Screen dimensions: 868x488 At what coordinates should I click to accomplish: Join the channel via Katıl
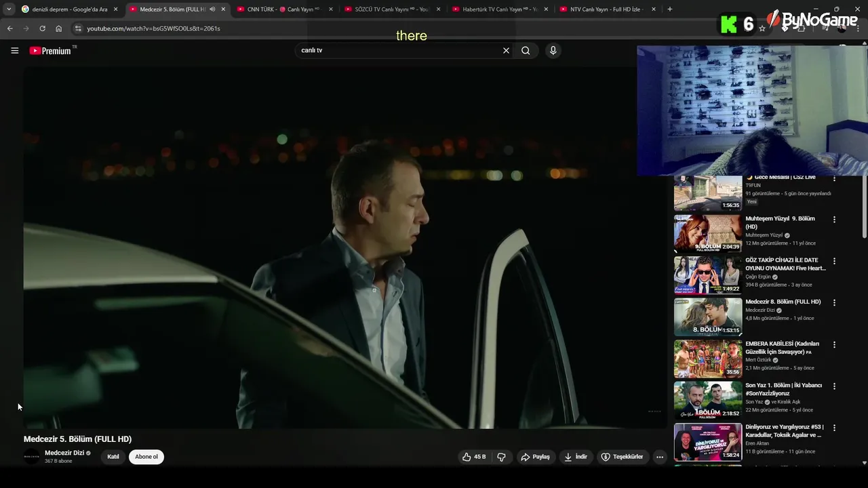click(113, 457)
